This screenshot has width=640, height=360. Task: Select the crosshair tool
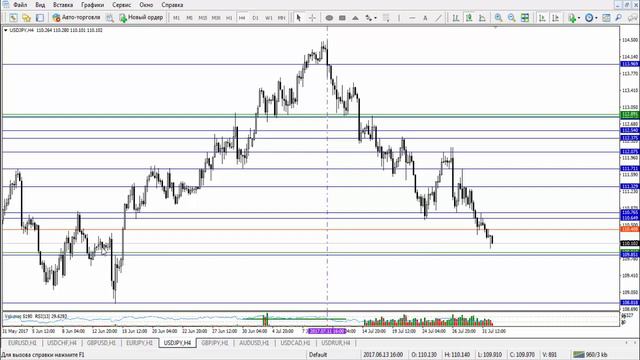pyautogui.click(x=312, y=18)
